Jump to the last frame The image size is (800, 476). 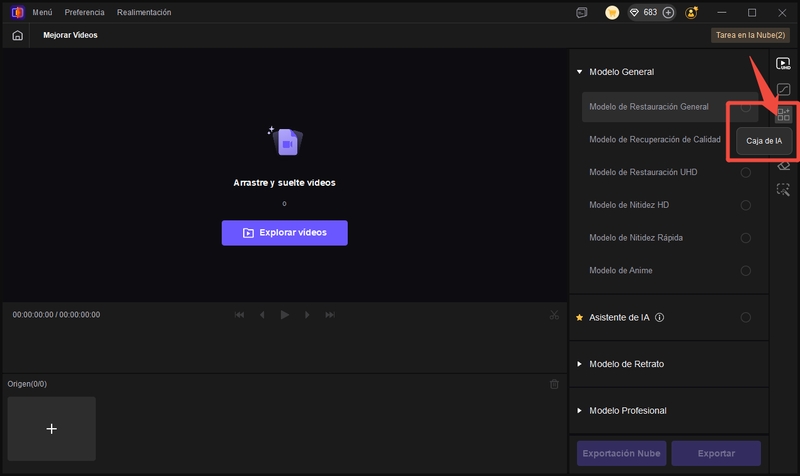pos(330,315)
